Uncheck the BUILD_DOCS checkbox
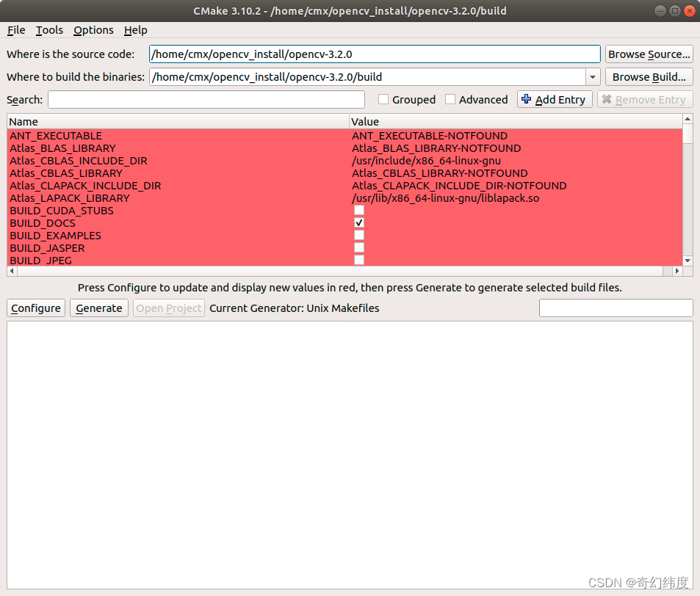This screenshot has height=596, width=700. (x=359, y=222)
